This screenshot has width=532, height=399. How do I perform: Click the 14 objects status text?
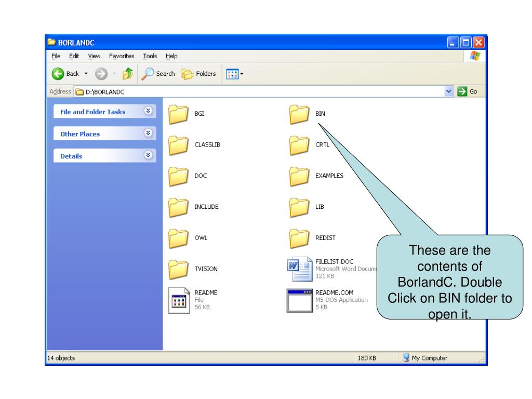point(61,358)
